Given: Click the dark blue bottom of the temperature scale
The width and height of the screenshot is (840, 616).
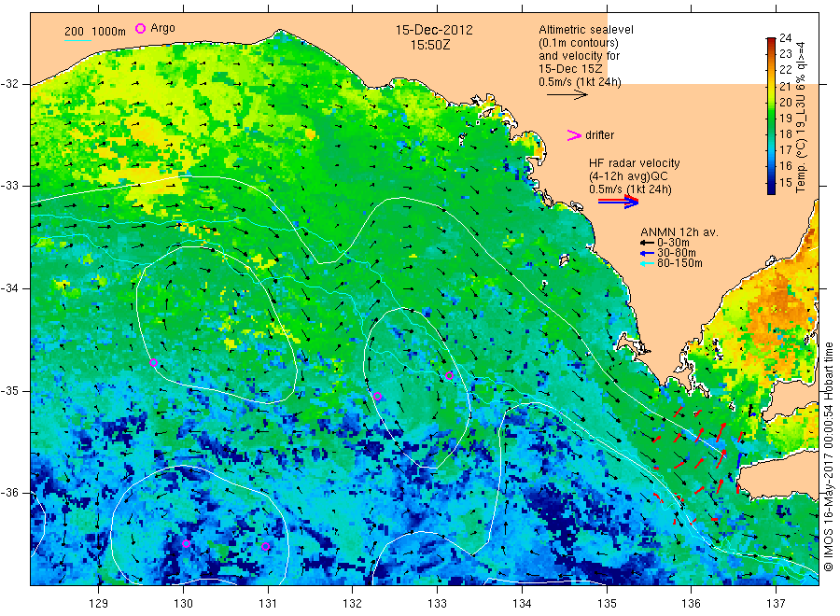Looking at the screenshot, I should click(771, 190).
